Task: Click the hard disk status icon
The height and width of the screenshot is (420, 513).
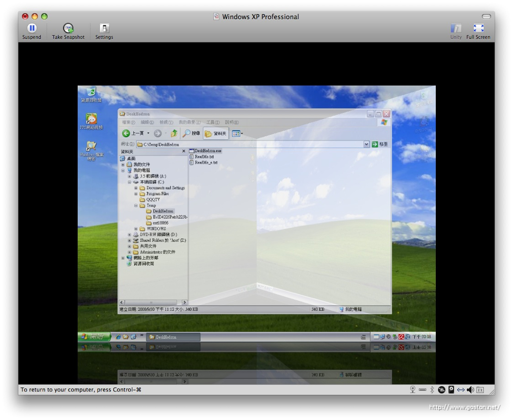Action: pyautogui.click(x=451, y=389)
